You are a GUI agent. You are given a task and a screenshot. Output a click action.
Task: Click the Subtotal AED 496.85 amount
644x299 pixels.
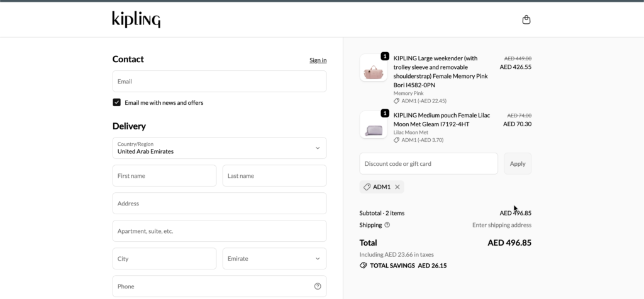point(516,213)
